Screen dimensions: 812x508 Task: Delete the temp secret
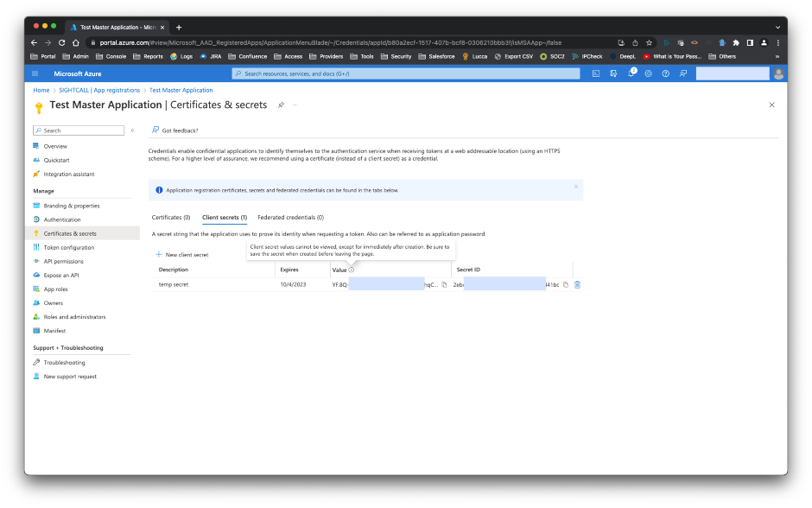(577, 284)
